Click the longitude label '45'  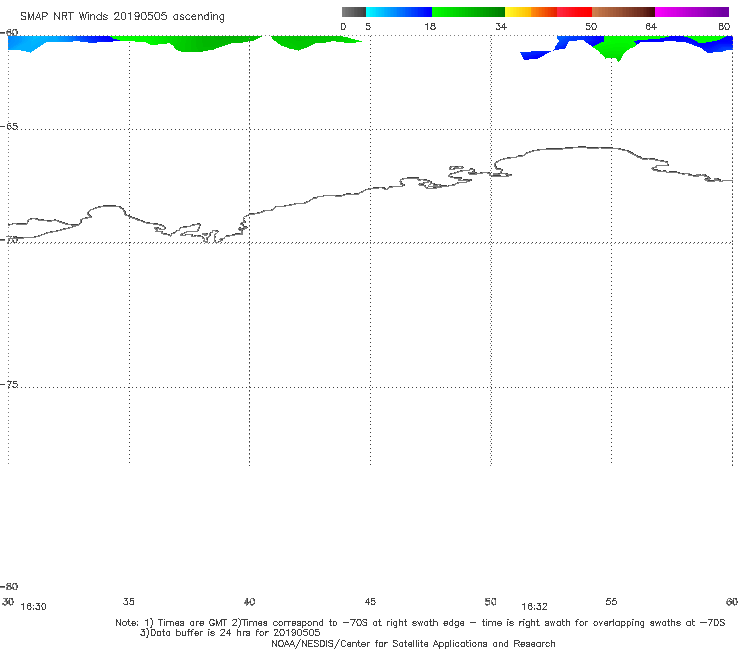pyautogui.click(x=370, y=601)
